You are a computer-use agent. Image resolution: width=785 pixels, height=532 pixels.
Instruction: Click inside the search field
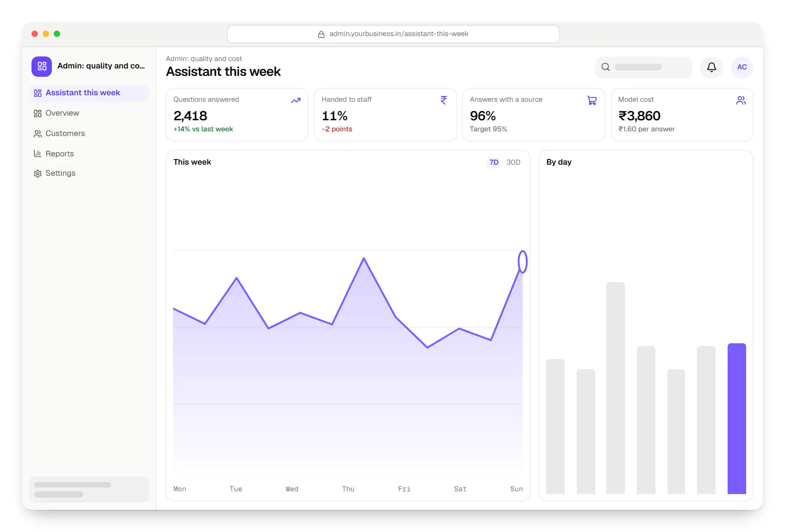[643, 67]
